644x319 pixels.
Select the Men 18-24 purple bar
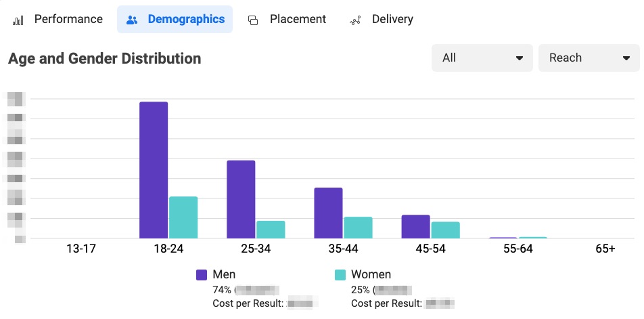click(154, 170)
